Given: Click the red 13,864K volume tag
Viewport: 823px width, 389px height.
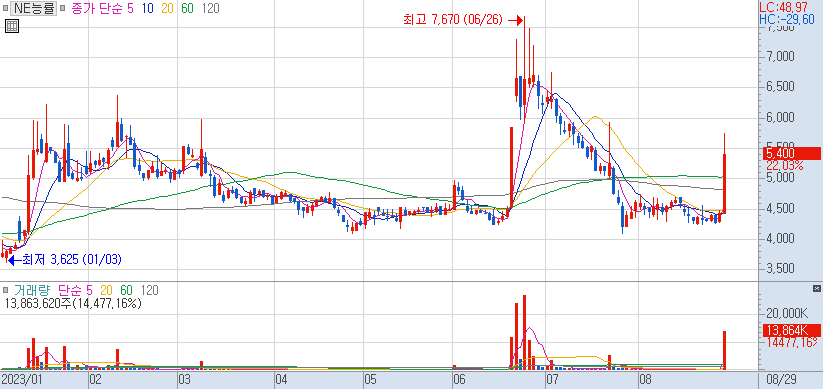Looking at the screenshot, I should pos(791,330).
